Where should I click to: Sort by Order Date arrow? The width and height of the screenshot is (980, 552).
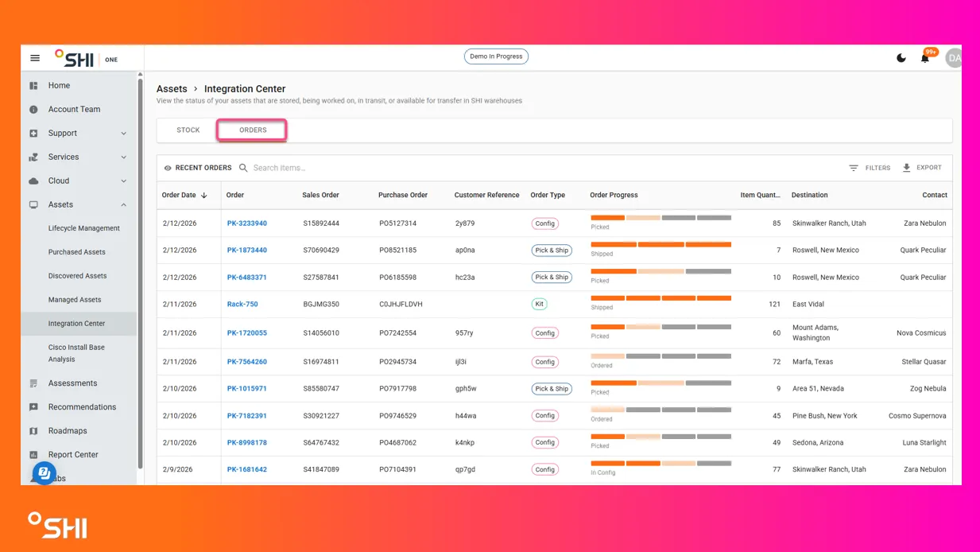(204, 195)
